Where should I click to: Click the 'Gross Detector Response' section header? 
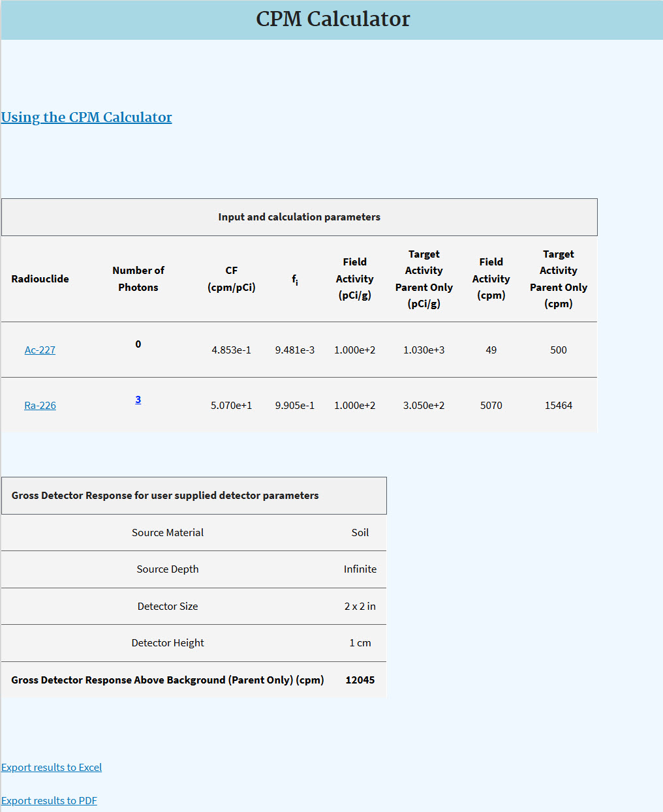(165, 496)
